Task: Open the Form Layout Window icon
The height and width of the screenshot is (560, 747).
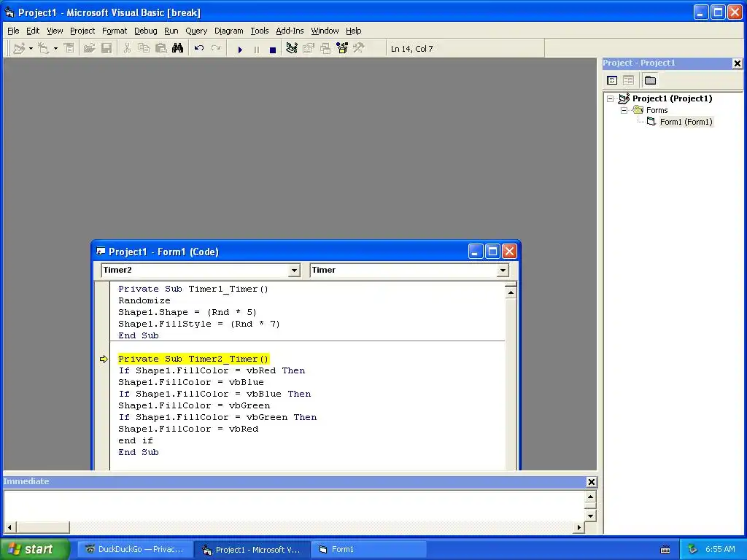Action: 325,49
